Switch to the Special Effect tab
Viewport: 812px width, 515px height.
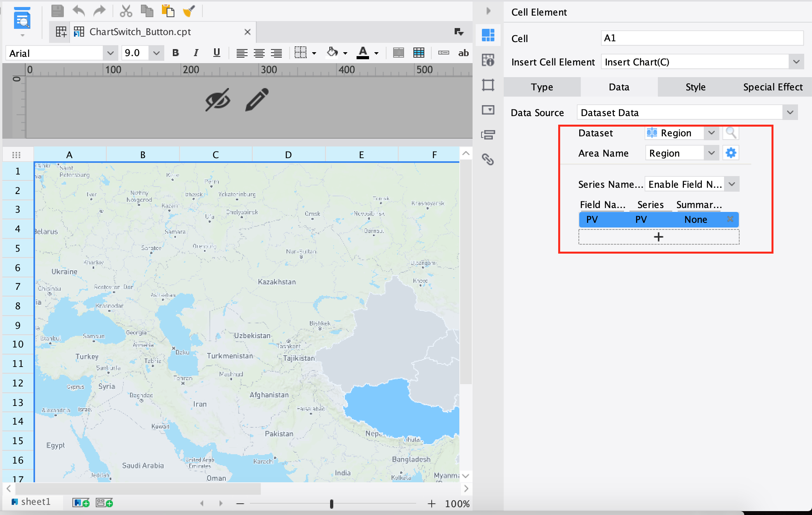click(773, 87)
